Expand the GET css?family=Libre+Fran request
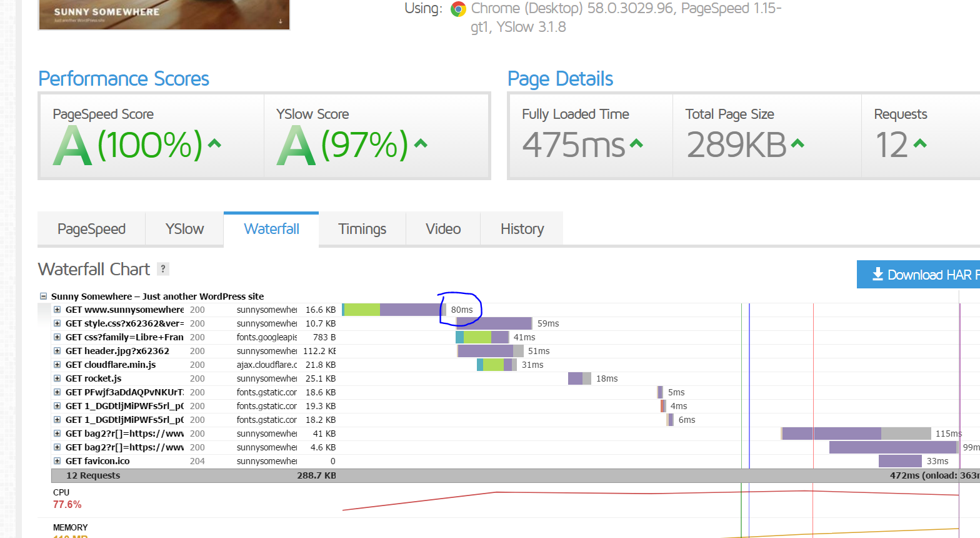 [57, 337]
